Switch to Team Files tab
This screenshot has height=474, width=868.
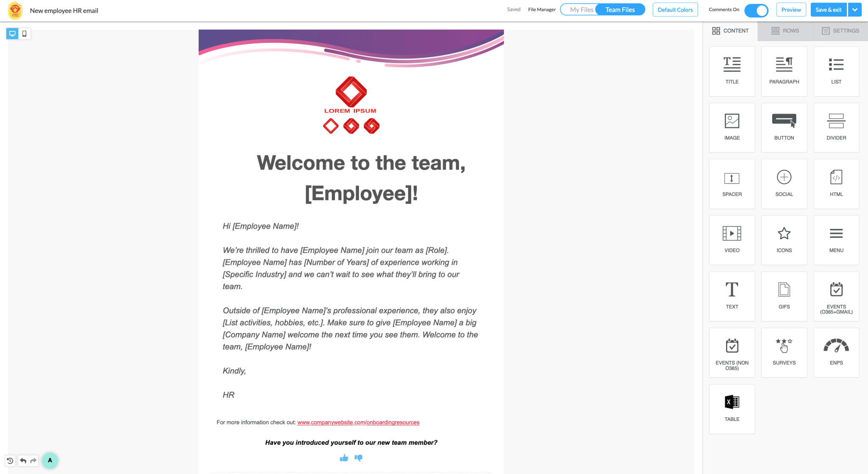620,9
